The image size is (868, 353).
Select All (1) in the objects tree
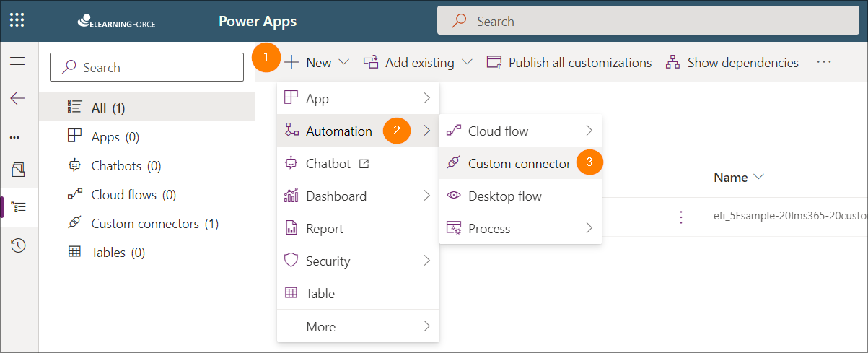[x=147, y=108]
